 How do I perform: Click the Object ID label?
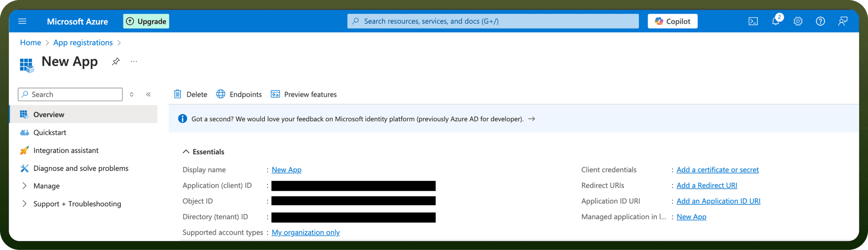pyautogui.click(x=198, y=201)
